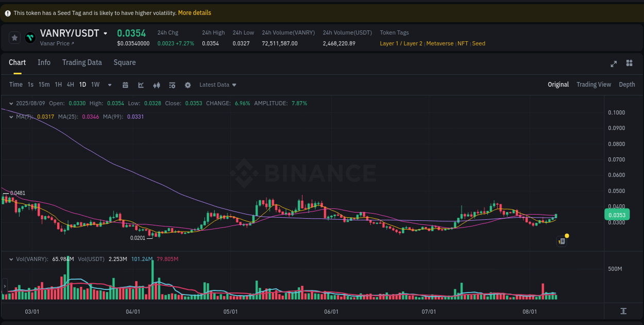Click the current price label 0.0353
Screen dimensions: 644x325
[x=617, y=214]
